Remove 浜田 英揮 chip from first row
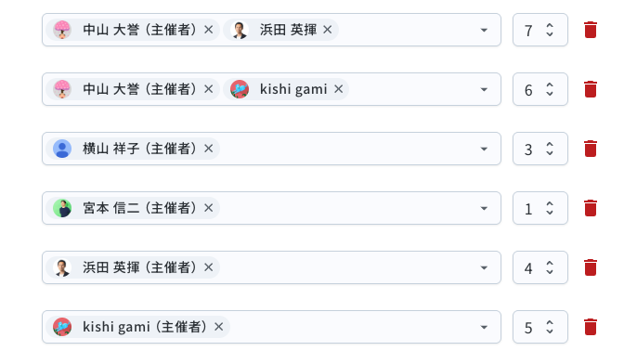Image resolution: width=637 pixels, height=364 pixels. (328, 30)
